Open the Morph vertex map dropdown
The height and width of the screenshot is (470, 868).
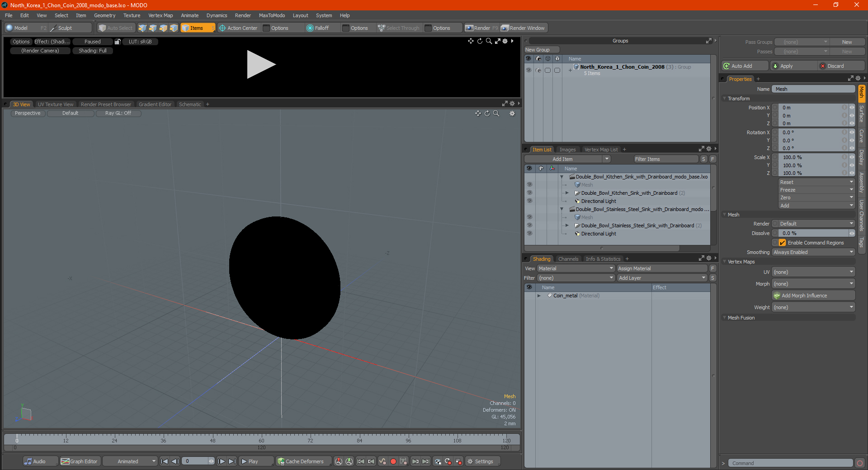coord(813,284)
